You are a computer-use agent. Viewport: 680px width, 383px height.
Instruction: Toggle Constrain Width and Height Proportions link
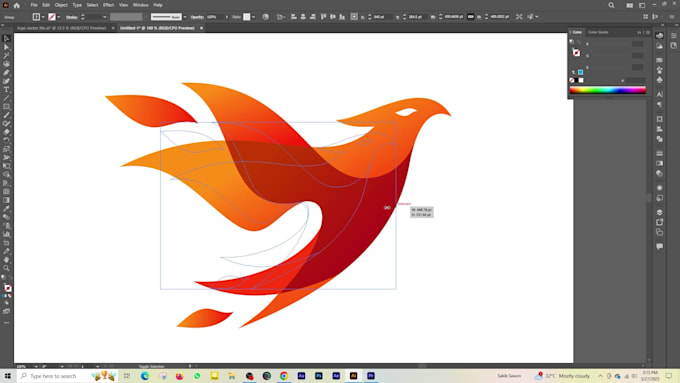[471, 16]
